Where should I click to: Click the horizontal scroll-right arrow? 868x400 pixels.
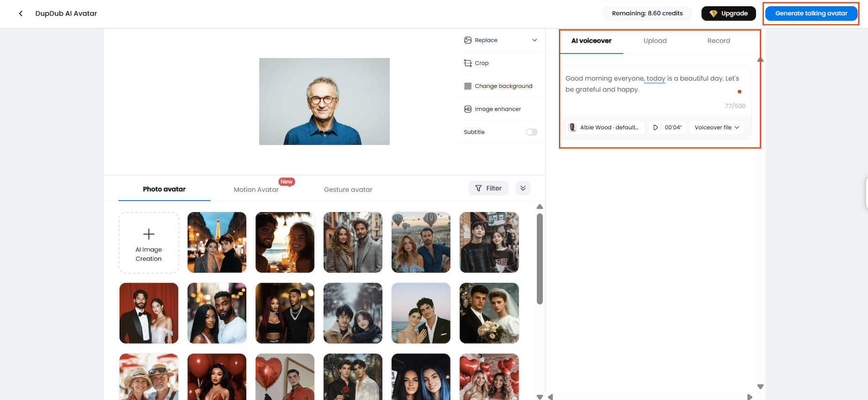click(x=749, y=397)
